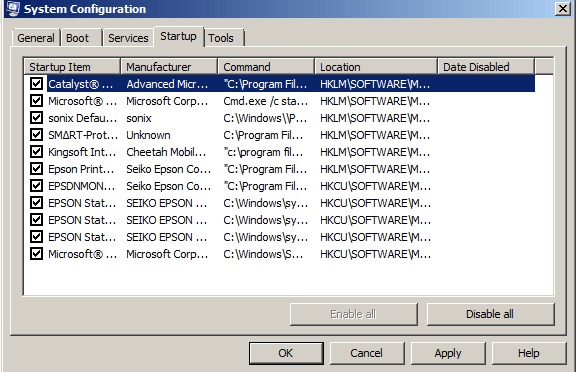
Task: Sort by Command column header
Action: pos(266,67)
